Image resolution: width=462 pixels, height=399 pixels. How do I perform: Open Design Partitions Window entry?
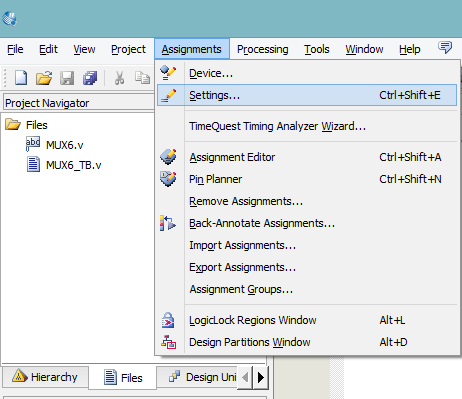307,342
